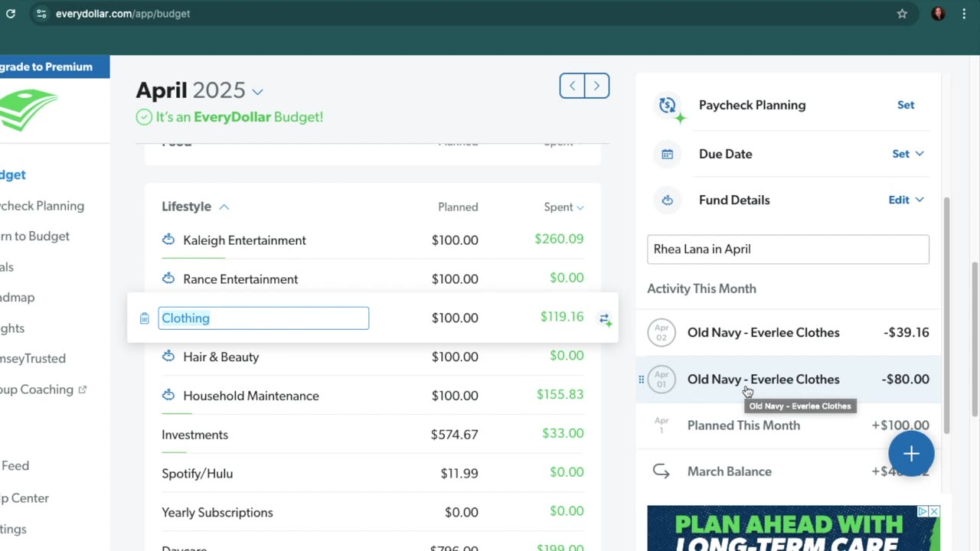Open site information icon in address bar
This screenshot has height=551, width=980.
click(41, 14)
